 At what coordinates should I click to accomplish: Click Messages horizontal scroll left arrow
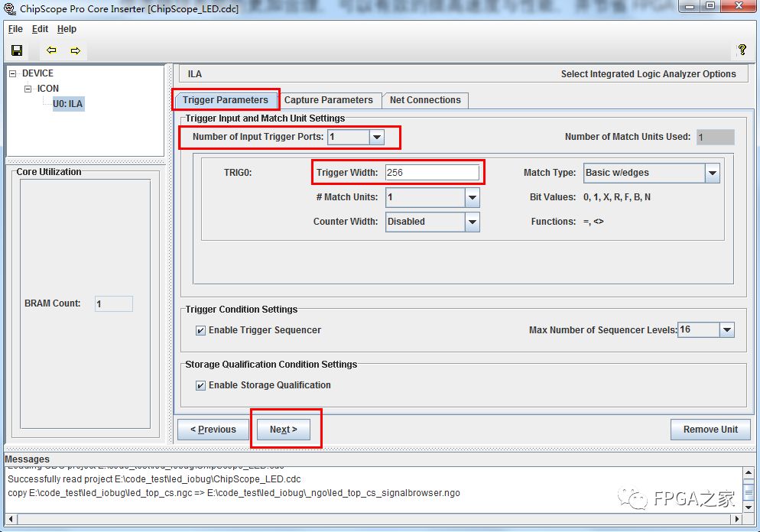[x=11, y=519]
